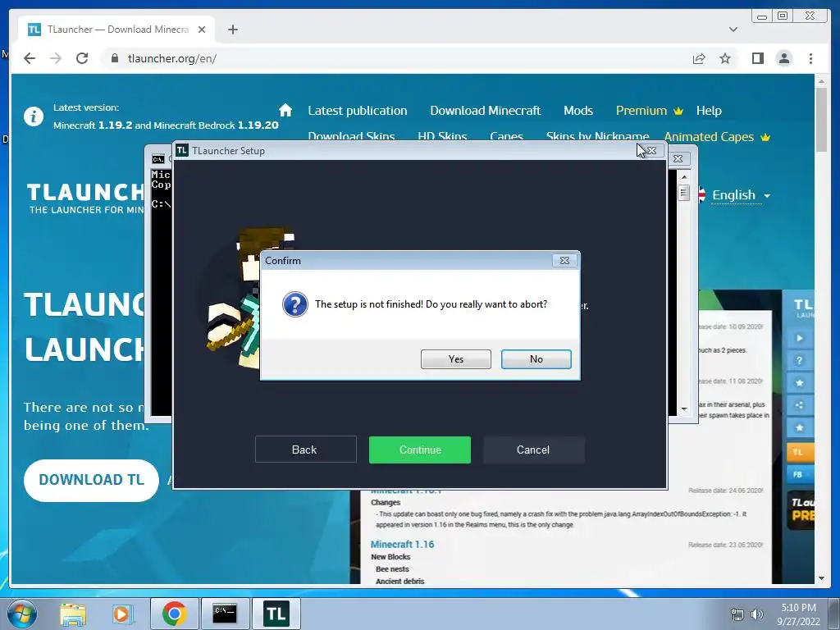
Task: Open Mods menu item
Action: click(x=578, y=111)
